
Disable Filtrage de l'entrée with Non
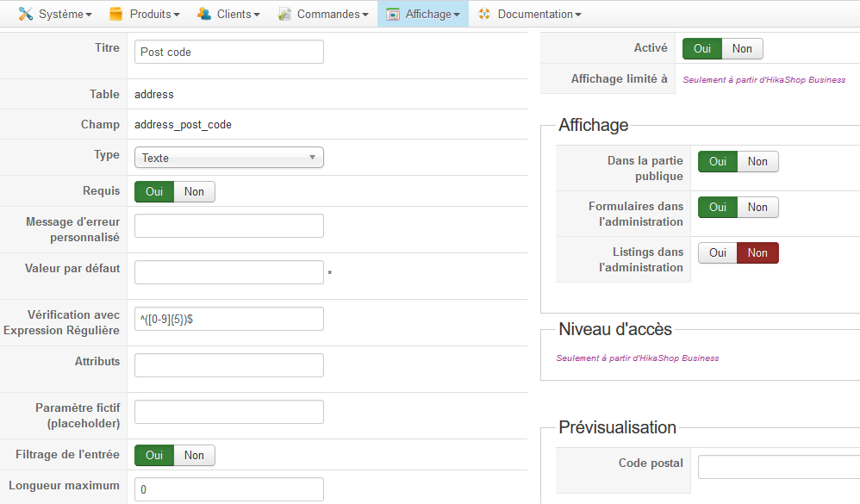194,455
